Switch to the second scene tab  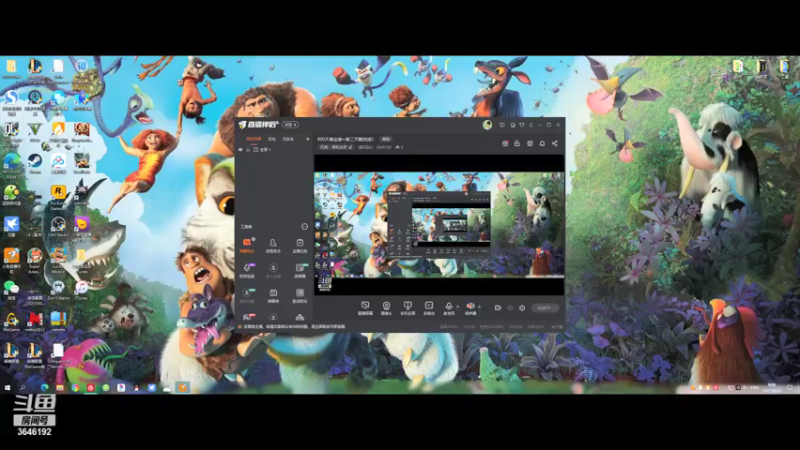pos(272,139)
